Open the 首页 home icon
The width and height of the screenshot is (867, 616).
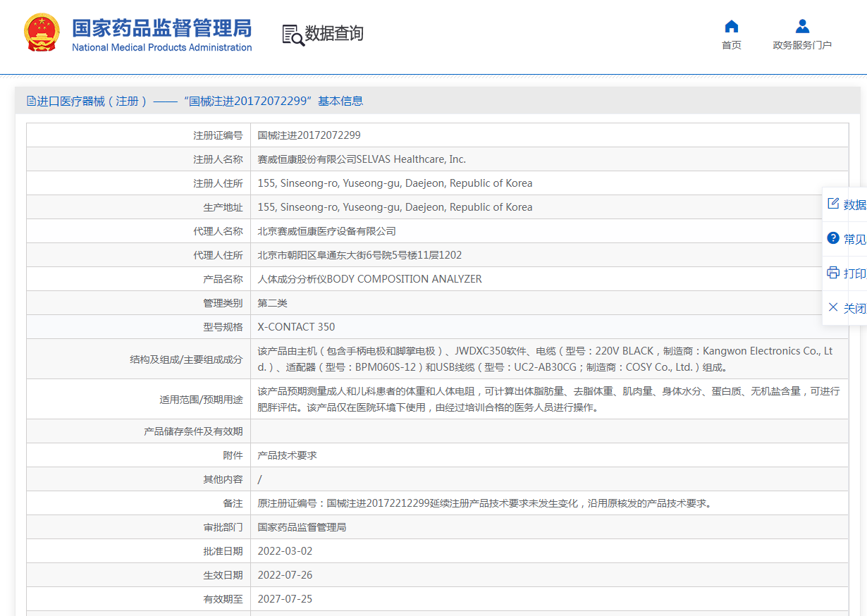click(732, 26)
